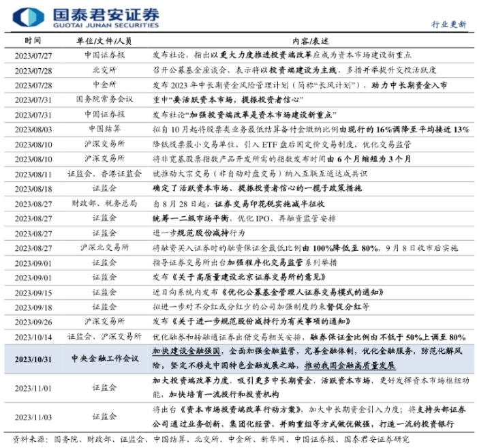
Task: Click the Guotai Junan Securities hexagon logo
Action: coord(29,17)
